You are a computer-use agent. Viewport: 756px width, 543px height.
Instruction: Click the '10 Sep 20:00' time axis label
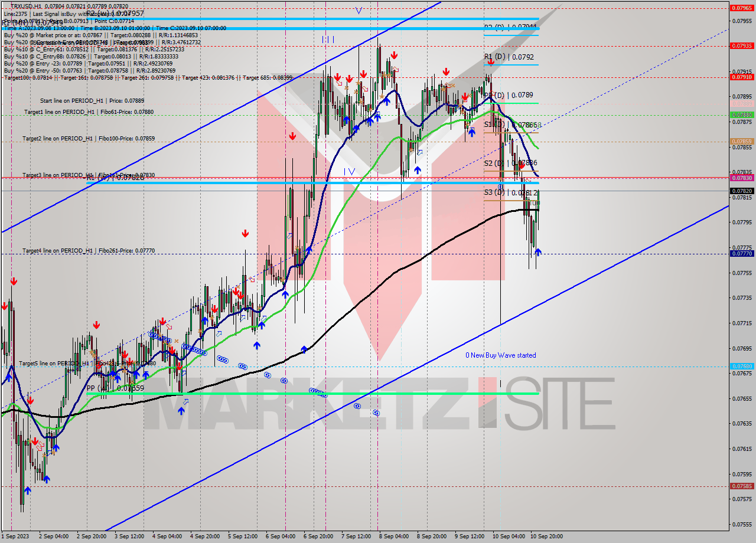(x=546, y=537)
